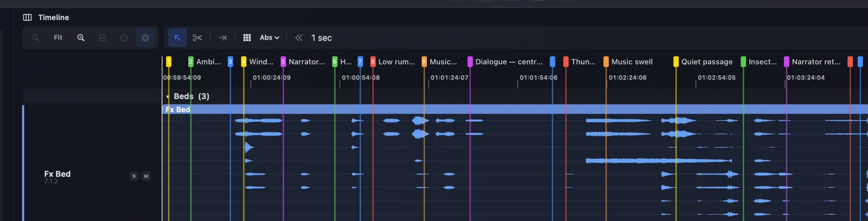Select blue marker 3
The image size is (868, 221).
[x=230, y=62]
